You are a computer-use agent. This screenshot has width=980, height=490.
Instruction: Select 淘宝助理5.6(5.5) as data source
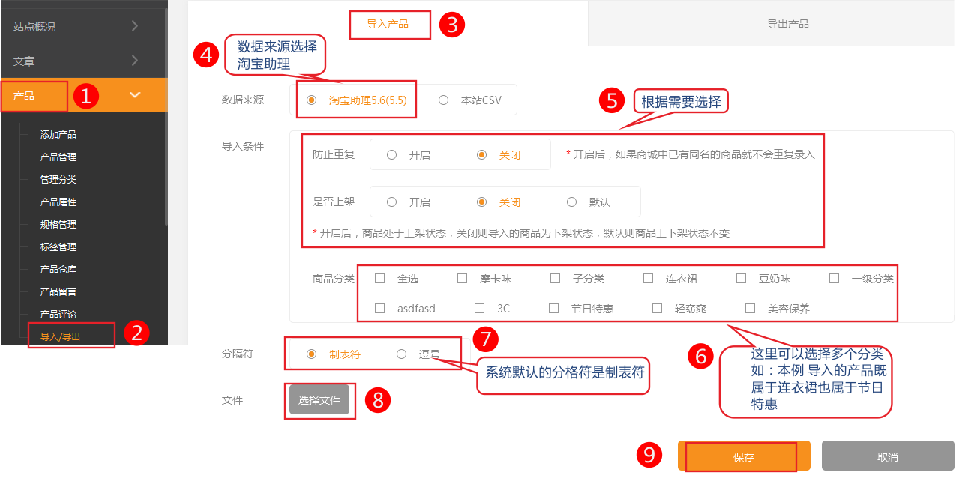click(x=312, y=100)
